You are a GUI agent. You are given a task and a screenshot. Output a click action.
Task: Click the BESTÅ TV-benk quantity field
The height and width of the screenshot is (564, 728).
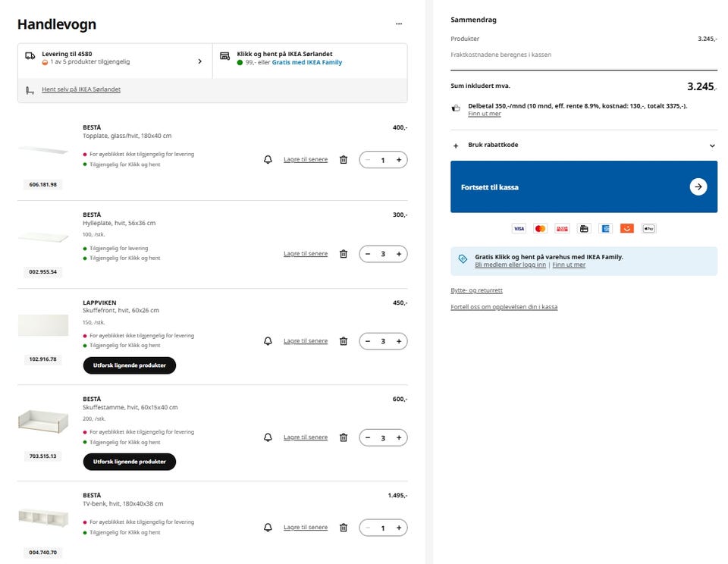tap(383, 528)
